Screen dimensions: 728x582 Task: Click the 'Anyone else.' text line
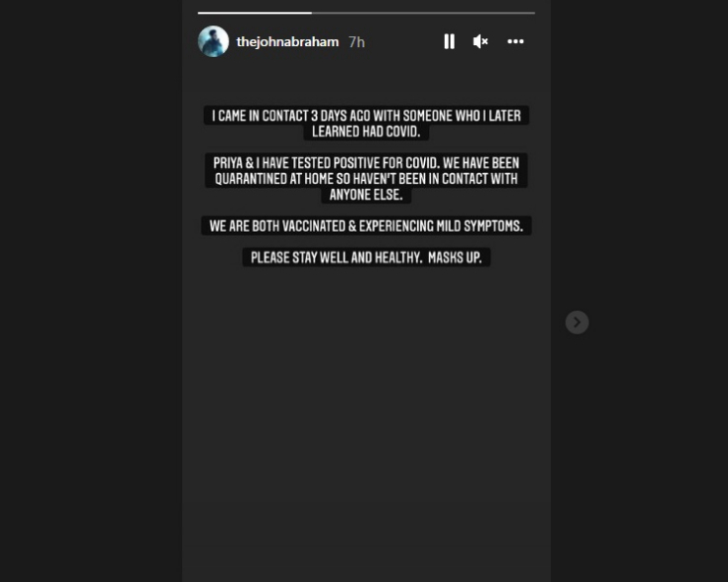(366, 195)
